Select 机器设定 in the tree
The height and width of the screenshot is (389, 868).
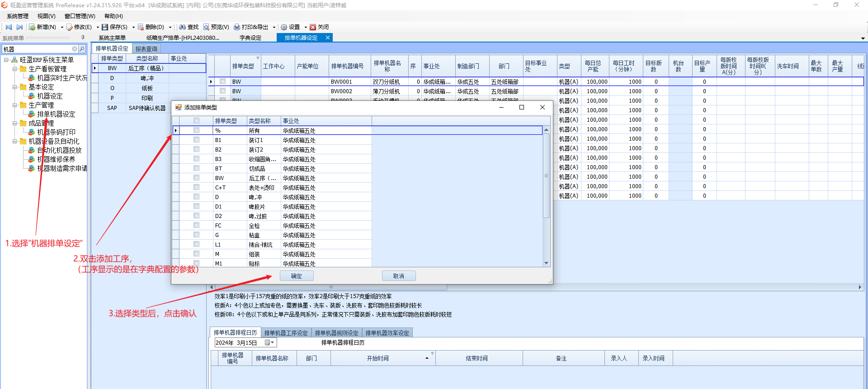50,96
